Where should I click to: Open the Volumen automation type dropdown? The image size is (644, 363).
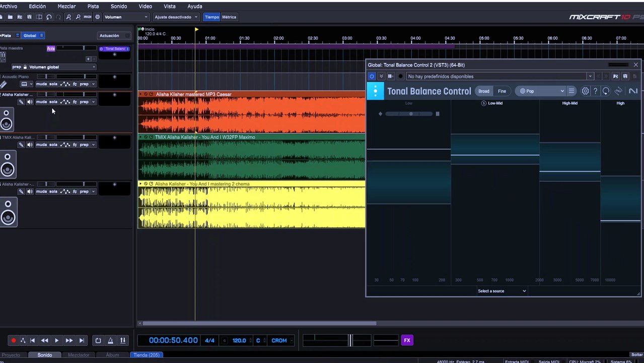tap(126, 17)
